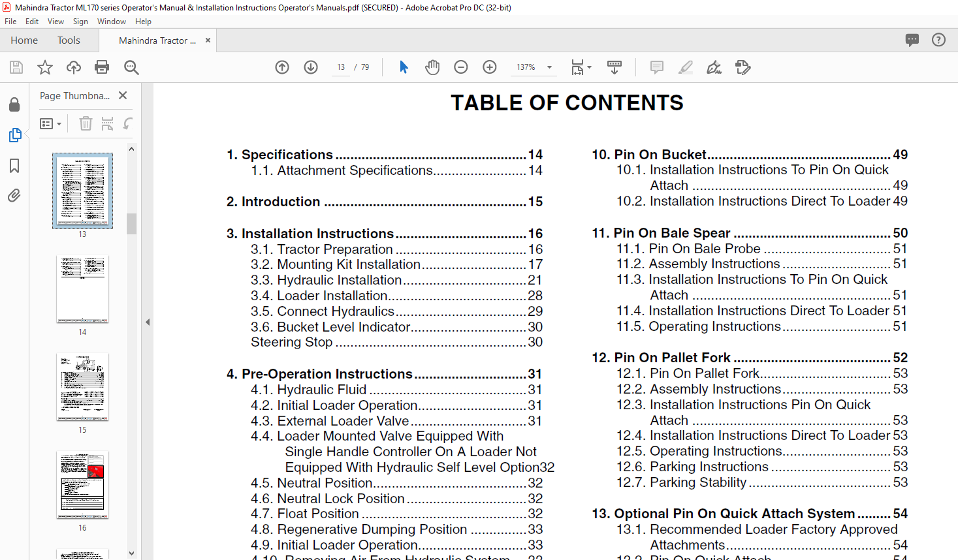Viewport: 958px width, 560px height.
Task: Select the page 15 thumbnail
Action: point(82,387)
